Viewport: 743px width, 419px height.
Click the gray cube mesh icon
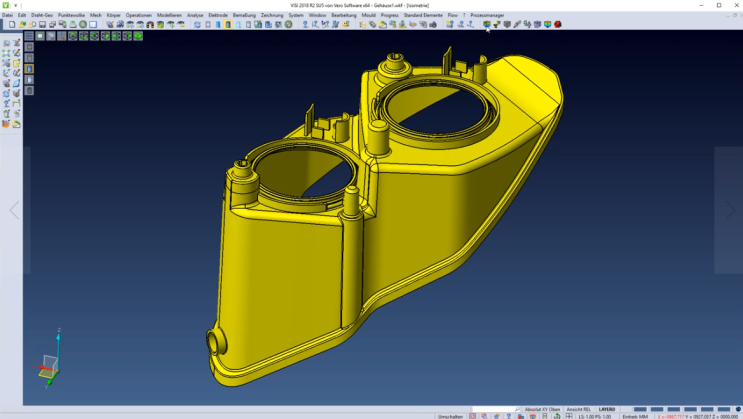[507, 24]
